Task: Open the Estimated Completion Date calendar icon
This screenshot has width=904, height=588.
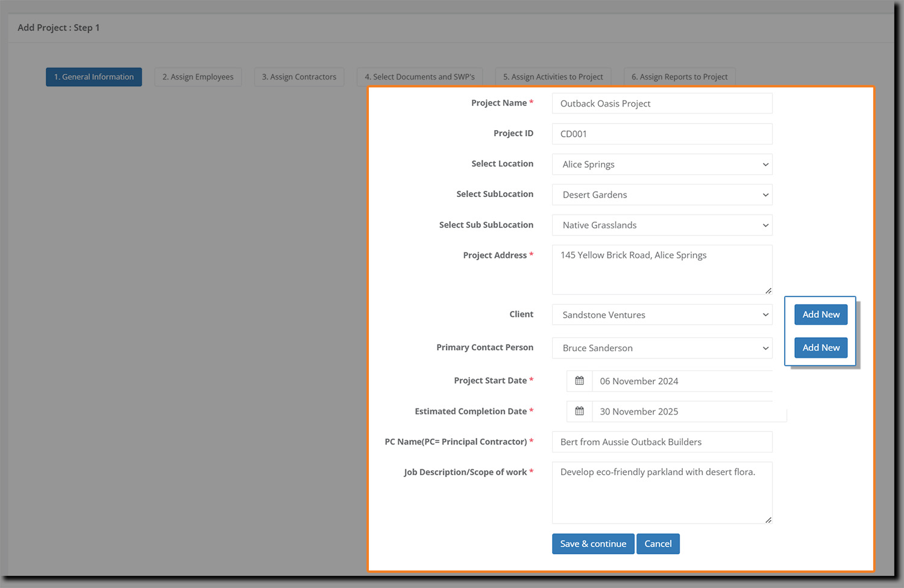Action: pyautogui.click(x=579, y=411)
